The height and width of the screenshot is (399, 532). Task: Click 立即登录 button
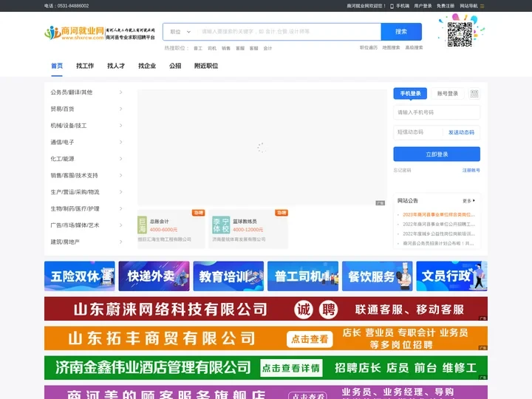tap(437, 154)
